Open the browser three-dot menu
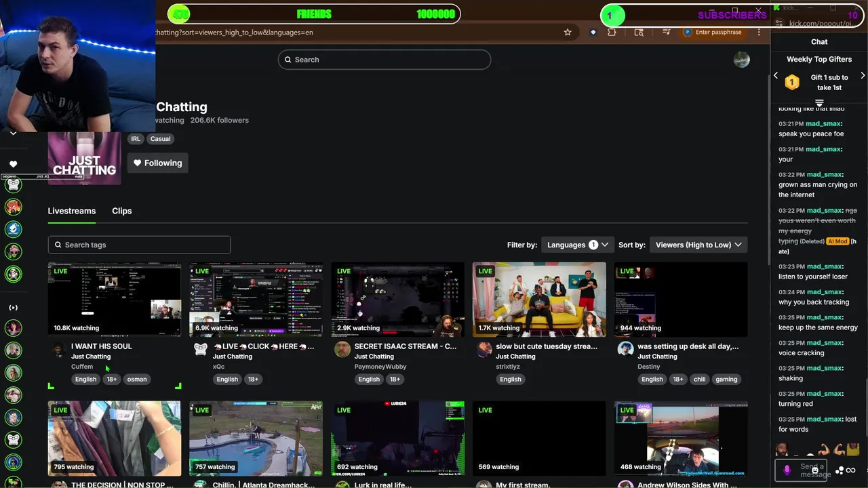 click(759, 32)
